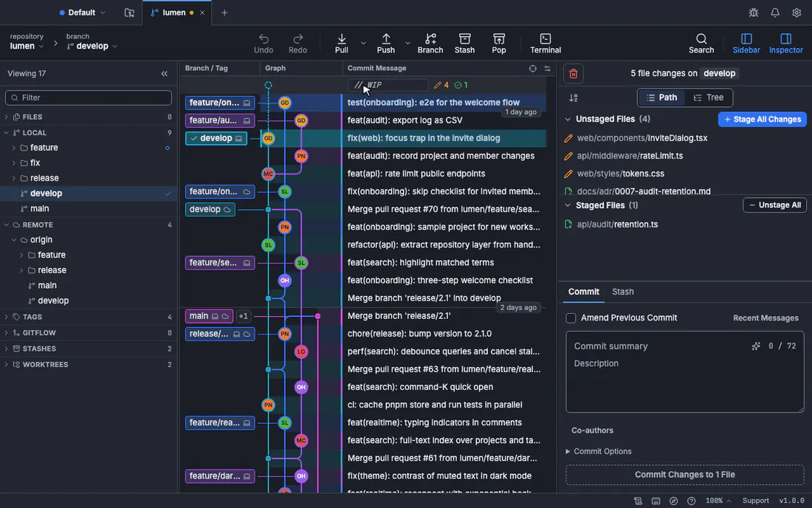Click the Pull toolbar icon
This screenshot has height=508, width=812.
[341, 39]
